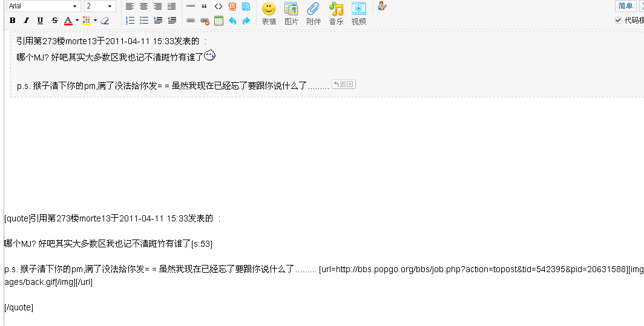This screenshot has height=326, width=644.
Task: Expand the background color dropdown arrow
Action: click(x=95, y=21)
